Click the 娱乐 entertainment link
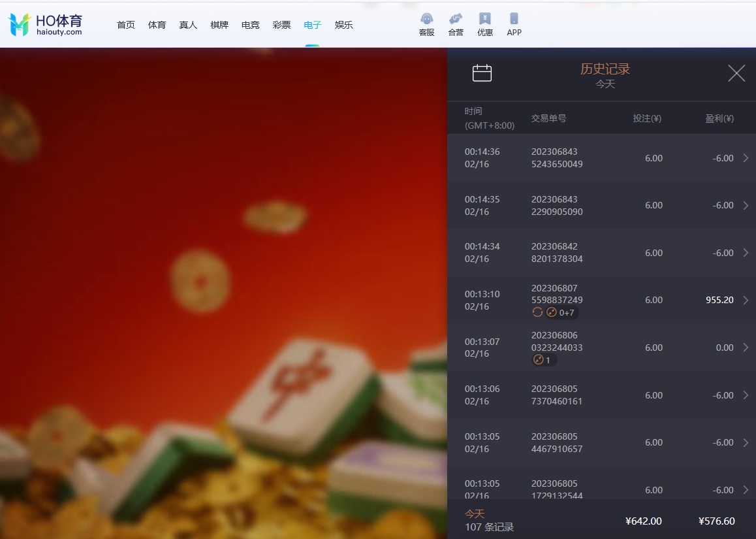 [x=343, y=25]
